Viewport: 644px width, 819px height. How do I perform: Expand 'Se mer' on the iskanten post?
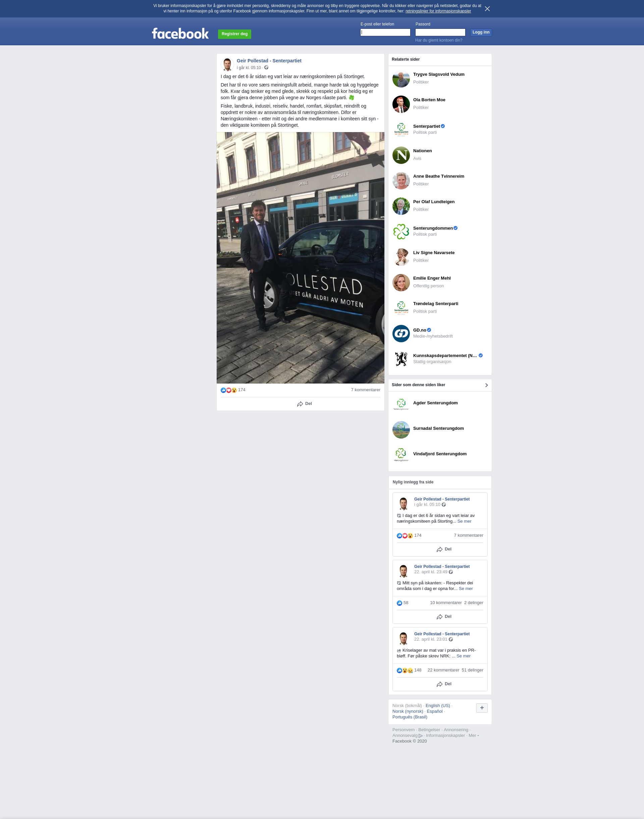[x=466, y=589]
